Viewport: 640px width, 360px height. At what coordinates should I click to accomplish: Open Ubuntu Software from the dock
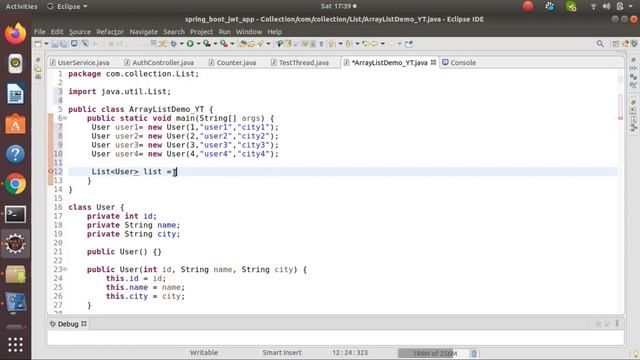tap(16, 124)
